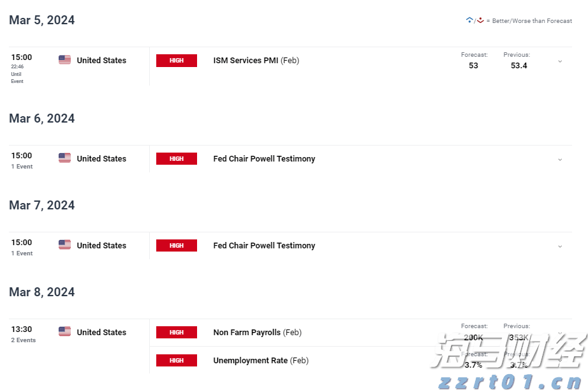This screenshot has height=392, width=588.
Task: Click the US flag on the Mar 8 row
Action: pyautogui.click(x=64, y=332)
